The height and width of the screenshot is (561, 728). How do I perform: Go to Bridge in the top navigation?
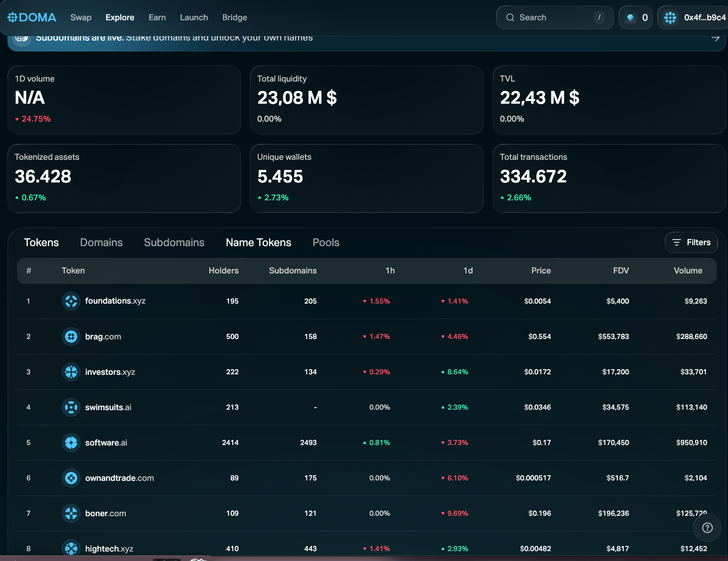click(234, 17)
